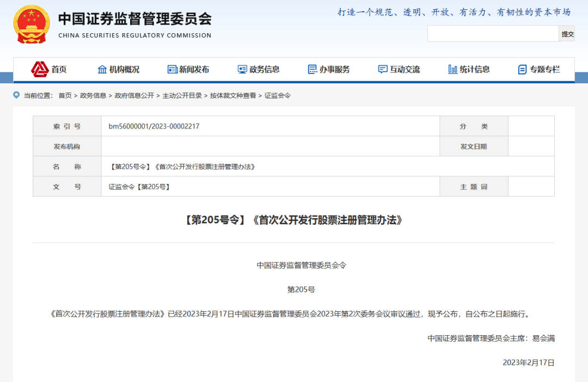Click the bold article heading 【第205号令】

tap(293, 220)
